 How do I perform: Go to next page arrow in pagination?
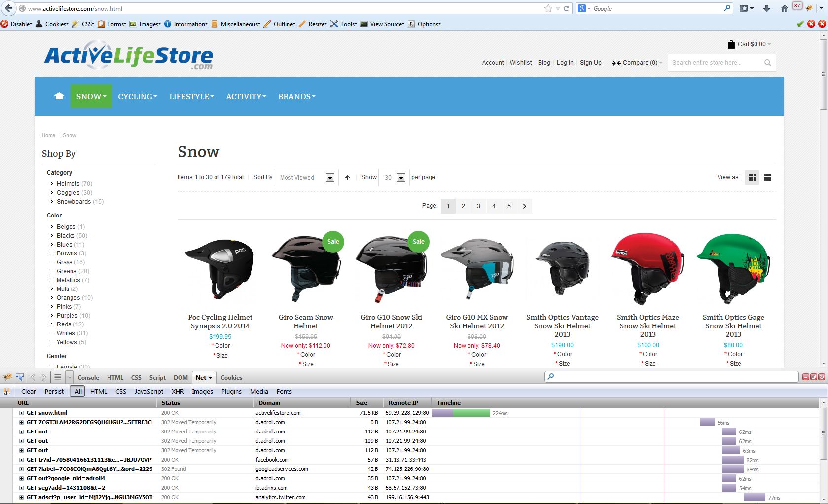click(524, 206)
